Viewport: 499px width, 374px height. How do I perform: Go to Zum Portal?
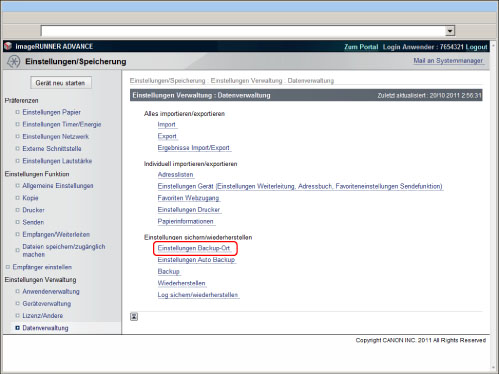pyautogui.click(x=361, y=47)
